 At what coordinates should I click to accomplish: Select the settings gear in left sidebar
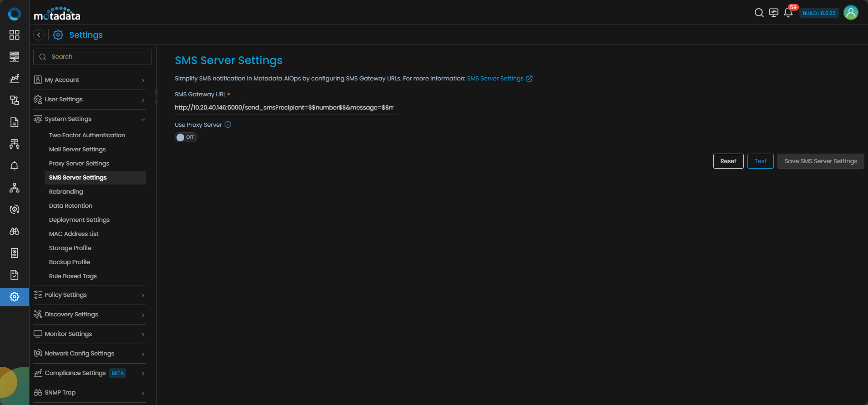pos(15,297)
